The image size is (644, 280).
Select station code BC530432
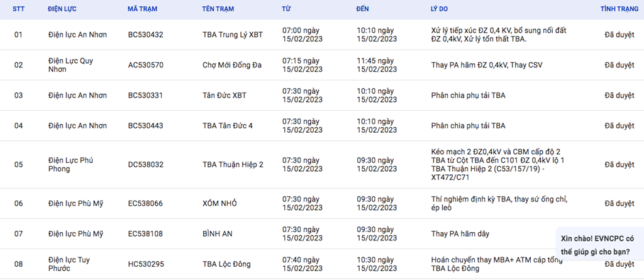[x=145, y=35]
